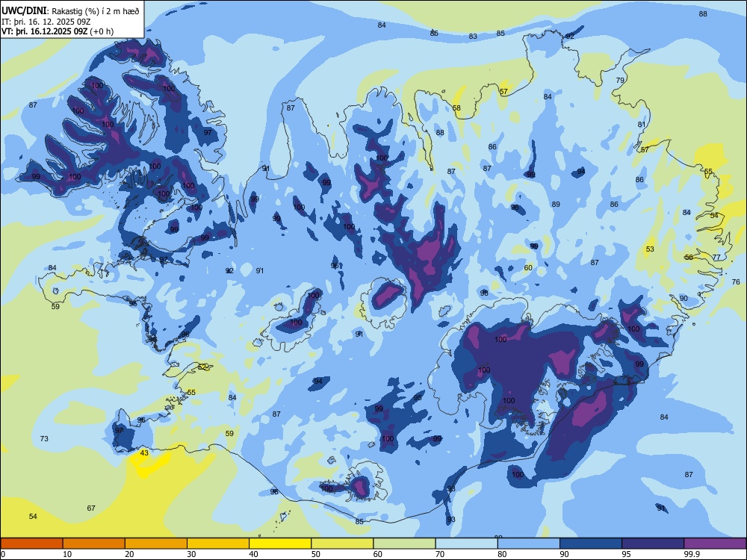747x560 pixels.
Task: Click the map humidity value '77'
Action: [x=716, y=257]
